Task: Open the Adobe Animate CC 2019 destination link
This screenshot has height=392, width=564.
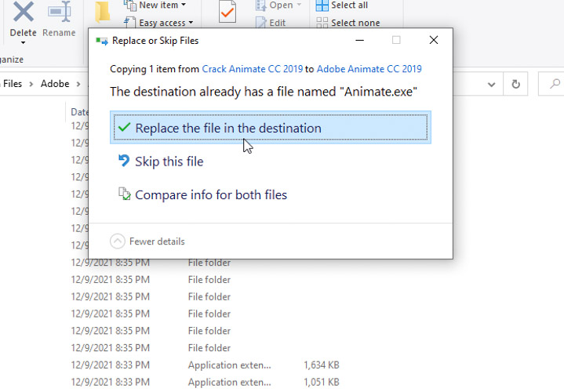Action: pos(369,69)
